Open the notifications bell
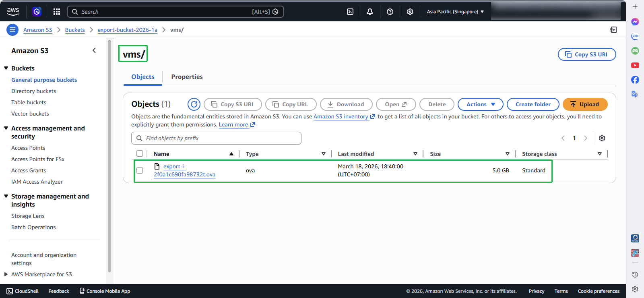The width and height of the screenshot is (644, 298). pyautogui.click(x=370, y=12)
